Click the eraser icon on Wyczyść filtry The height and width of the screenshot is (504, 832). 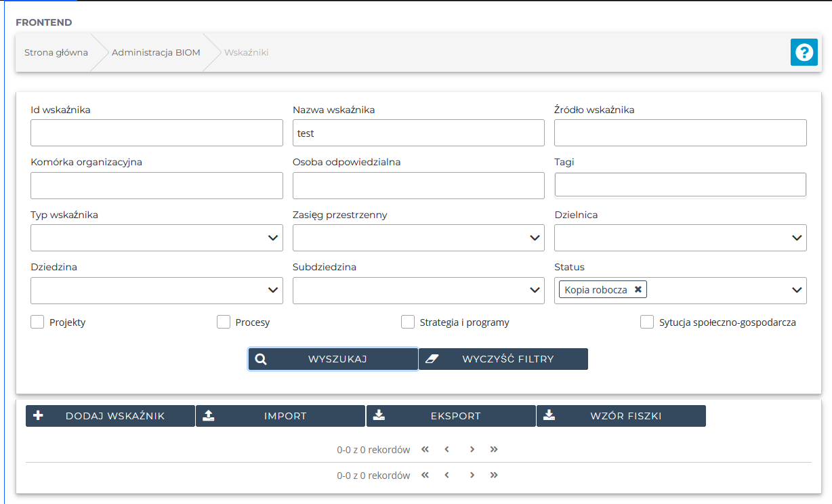(x=432, y=359)
